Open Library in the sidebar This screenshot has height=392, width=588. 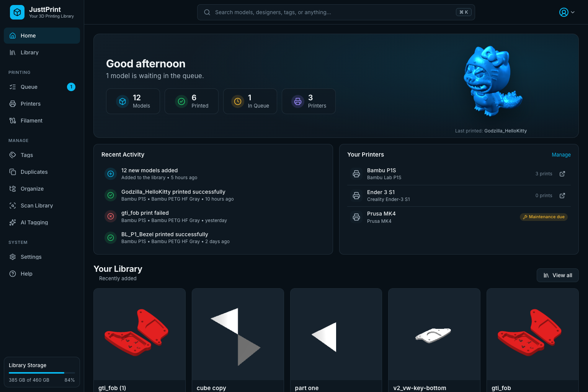42,52
